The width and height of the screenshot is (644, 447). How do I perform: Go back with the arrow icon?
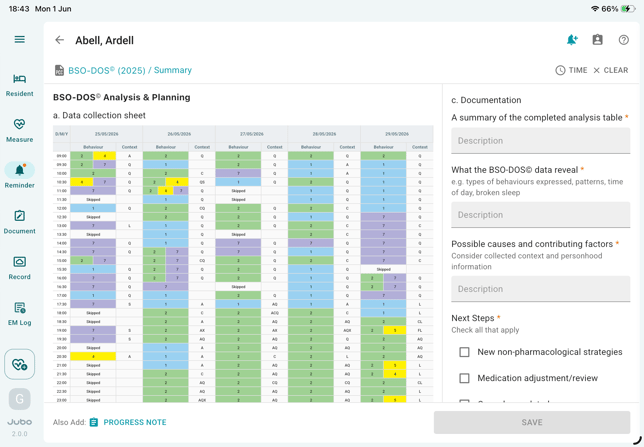(x=60, y=40)
